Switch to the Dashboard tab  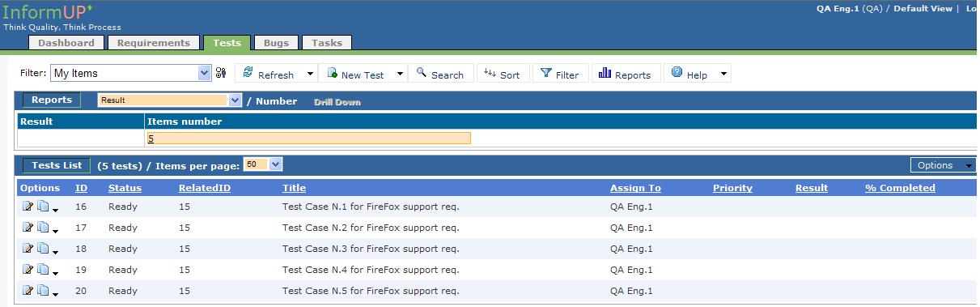(66, 43)
